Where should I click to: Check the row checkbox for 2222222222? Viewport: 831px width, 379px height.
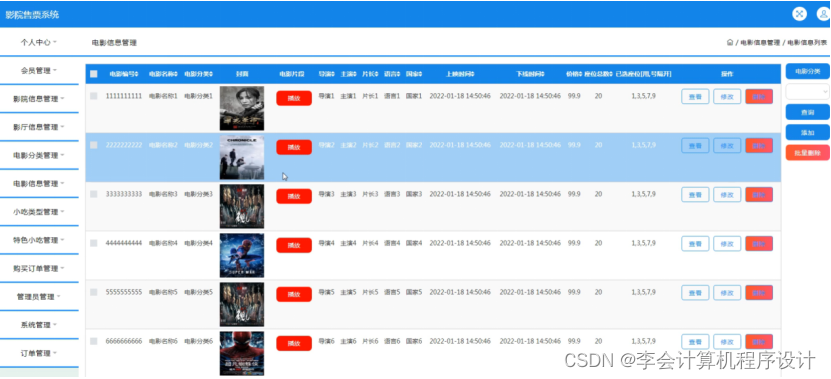pyautogui.click(x=94, y=145)
